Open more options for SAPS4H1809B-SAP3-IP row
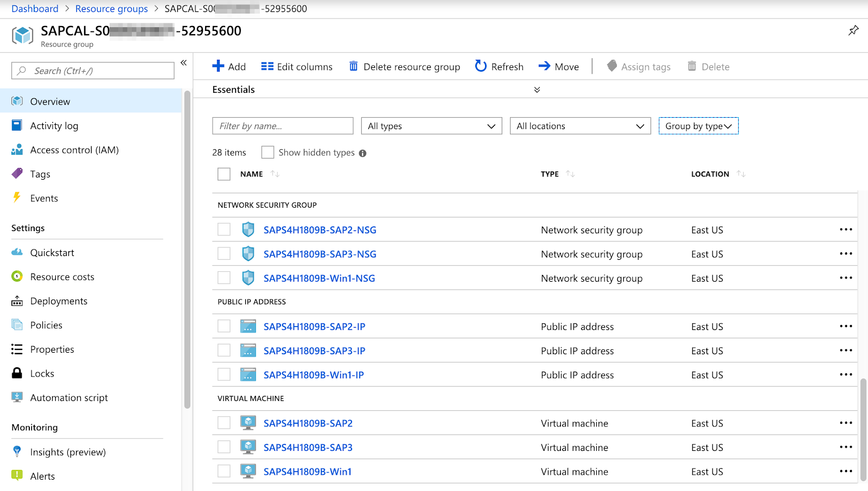 point(846,350)
